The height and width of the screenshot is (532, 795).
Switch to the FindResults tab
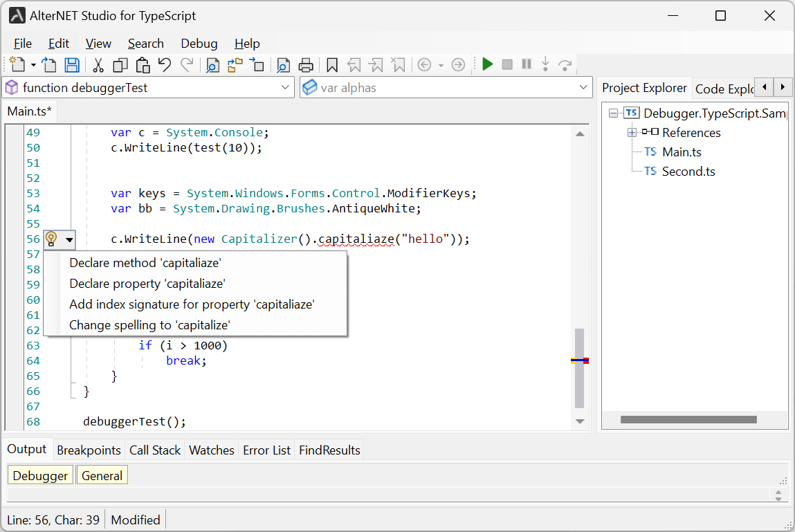(329, 450)
